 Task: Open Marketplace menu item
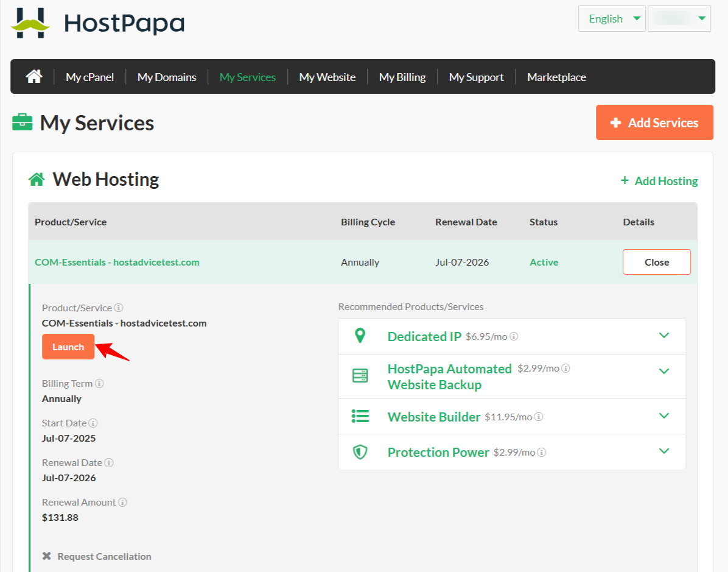(x=557, y=77)
